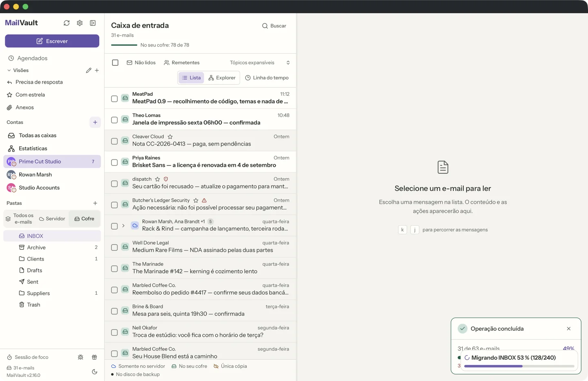Viewport: 588px width, 381px height.
Task: Click the gift icon in sidebar footer
Action: point(94,357)
